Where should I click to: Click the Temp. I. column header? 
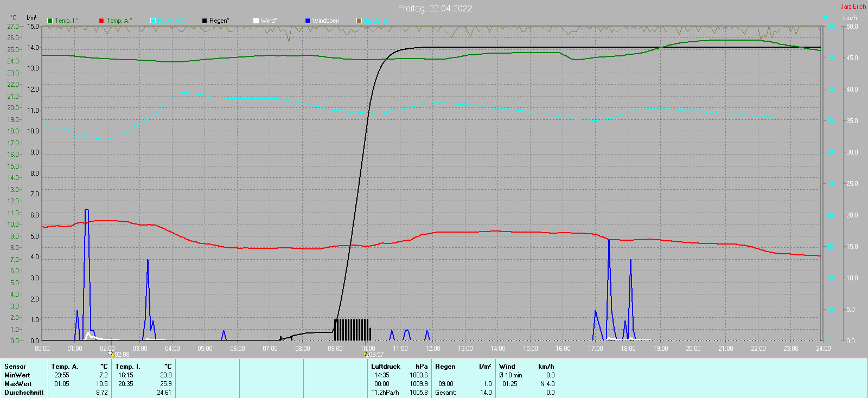point(127,367)
